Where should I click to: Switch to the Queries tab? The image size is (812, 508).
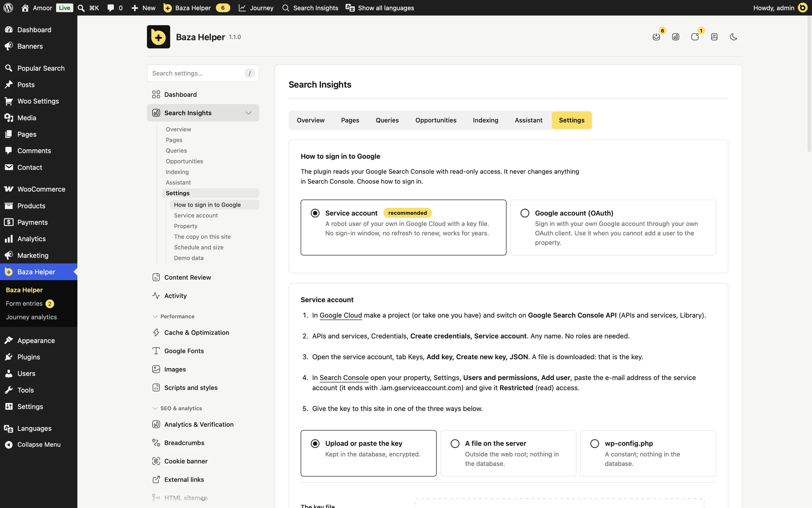(387, 120)
